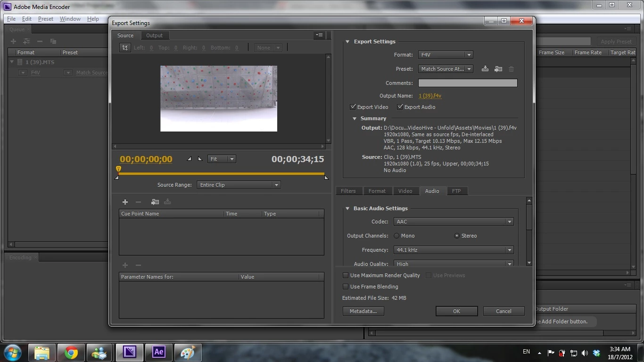644x362 pixels.
Task: Click the Out point marker on timeline
Action: [326, 177]
